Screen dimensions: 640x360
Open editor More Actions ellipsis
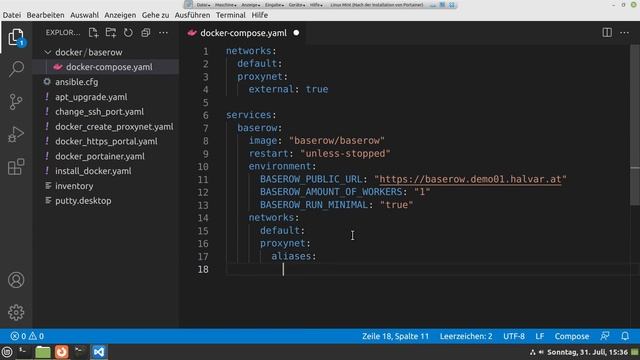tap(624, 33)
